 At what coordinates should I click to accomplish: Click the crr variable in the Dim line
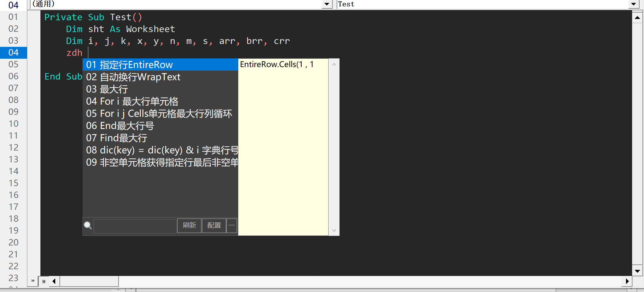tap(282, 41)
